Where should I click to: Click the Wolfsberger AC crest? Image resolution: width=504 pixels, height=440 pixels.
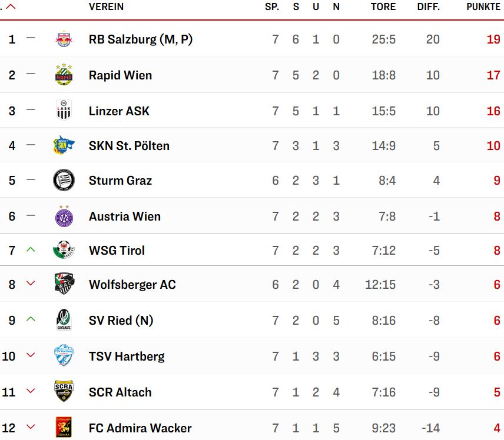point(64,284)
